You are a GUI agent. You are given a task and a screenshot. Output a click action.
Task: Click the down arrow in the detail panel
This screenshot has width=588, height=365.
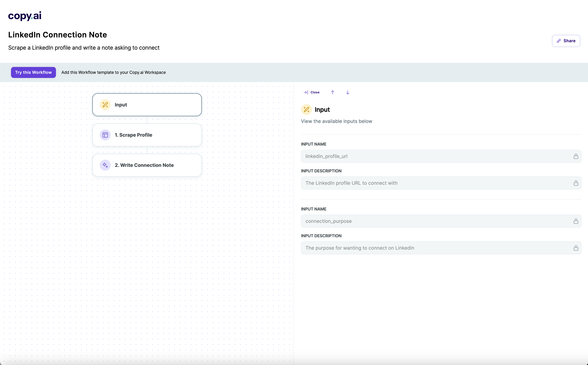point(347,92)
